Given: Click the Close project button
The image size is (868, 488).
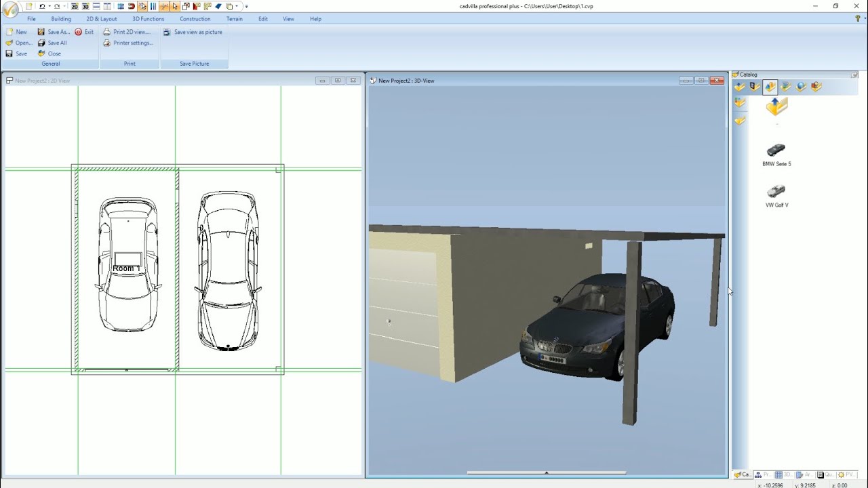Looking at the screenshot, I should pos(50,54).
